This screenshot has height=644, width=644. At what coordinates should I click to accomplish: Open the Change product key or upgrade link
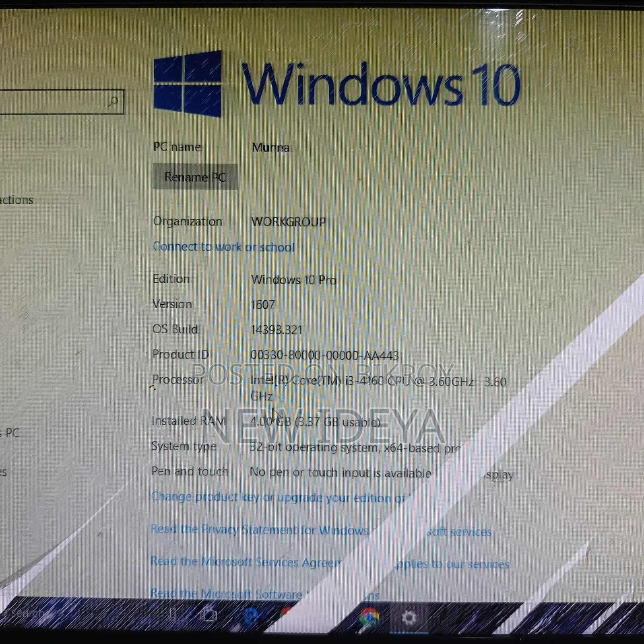click(281, 497)
